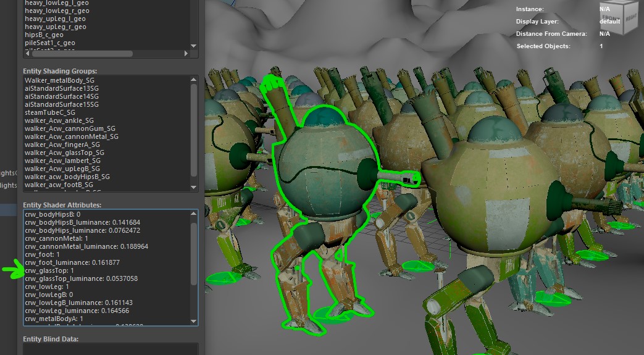
Task: Select heavy_lowLeg_r_geo in the geometry list
Action: tap(57, 10)
